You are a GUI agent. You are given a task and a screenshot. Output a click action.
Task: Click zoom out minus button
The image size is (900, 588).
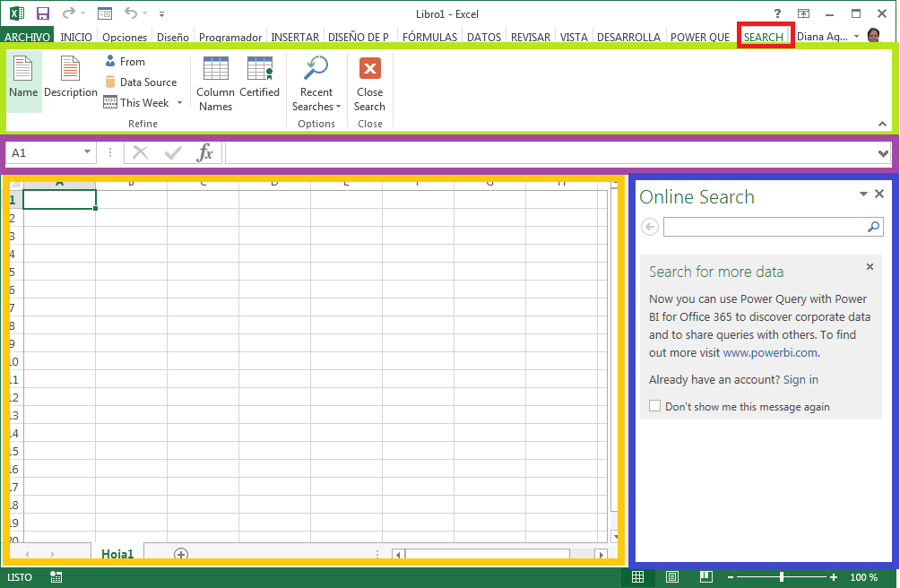tap(731, 577)
